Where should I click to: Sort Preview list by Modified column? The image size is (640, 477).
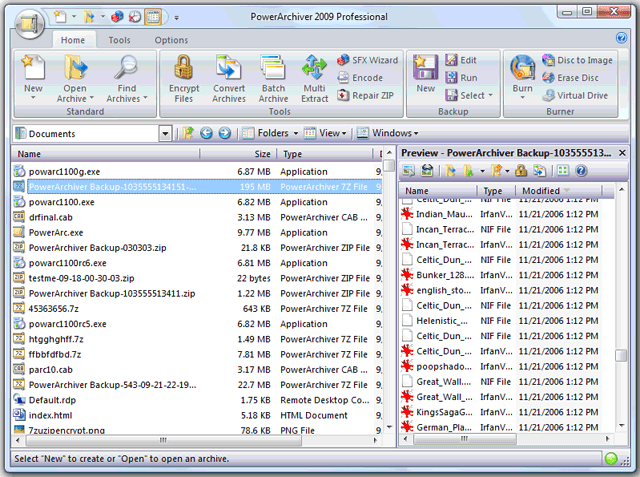click(558, 191)
